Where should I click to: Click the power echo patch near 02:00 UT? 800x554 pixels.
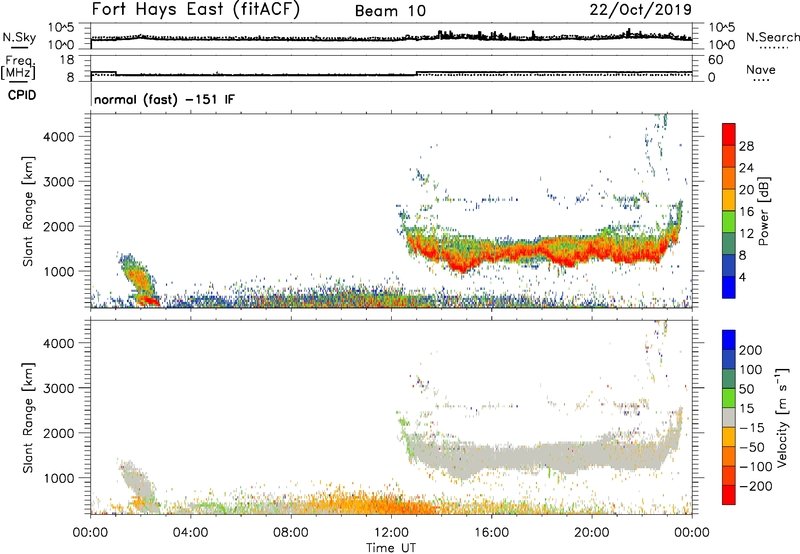(x=138, y=280)
